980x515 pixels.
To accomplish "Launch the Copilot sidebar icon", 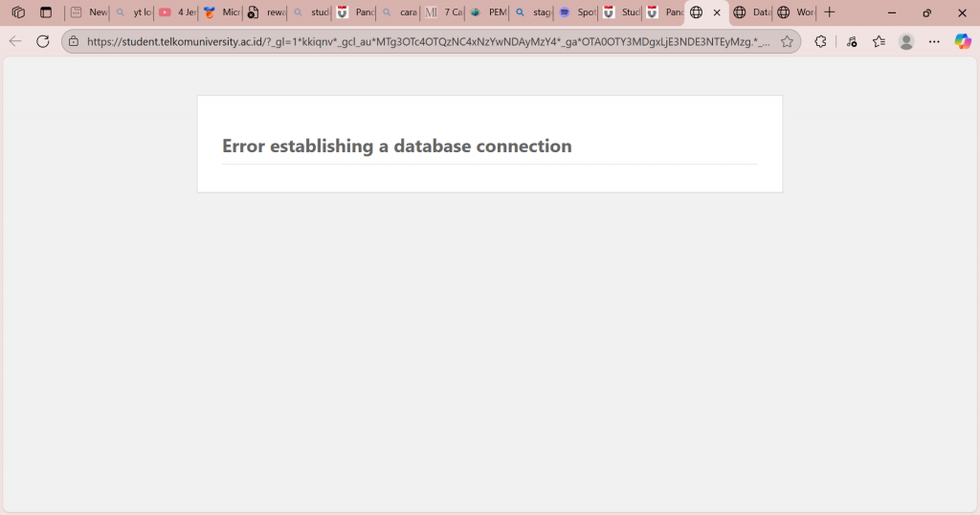I will pyautogui.click(x=963, y=42).
